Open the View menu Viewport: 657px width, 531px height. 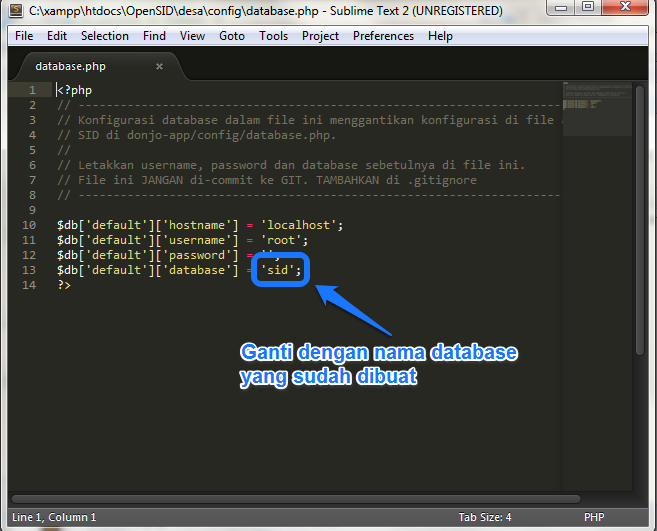(x=192, y=36)
